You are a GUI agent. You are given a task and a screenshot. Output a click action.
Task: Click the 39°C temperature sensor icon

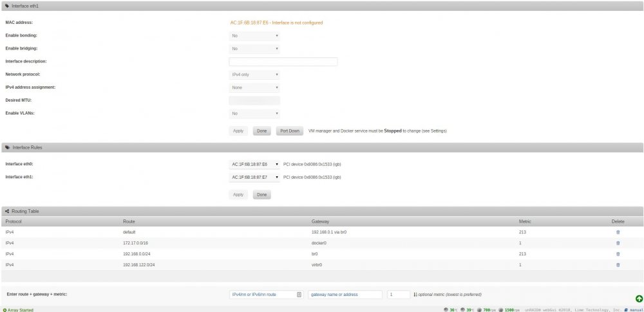coord(462,310)
